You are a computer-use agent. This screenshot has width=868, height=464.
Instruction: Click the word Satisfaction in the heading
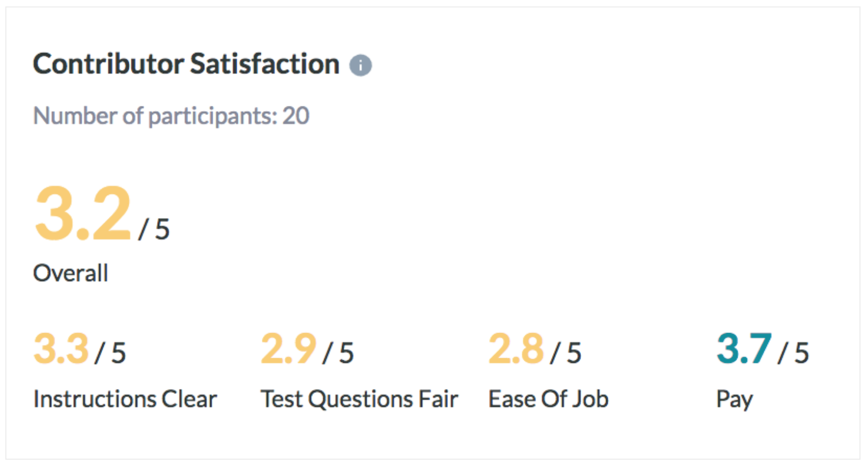pos(265,64)
